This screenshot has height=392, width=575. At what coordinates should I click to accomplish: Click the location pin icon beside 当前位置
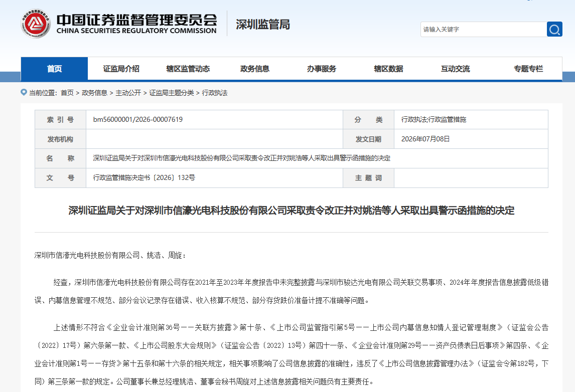click(24, 92)
